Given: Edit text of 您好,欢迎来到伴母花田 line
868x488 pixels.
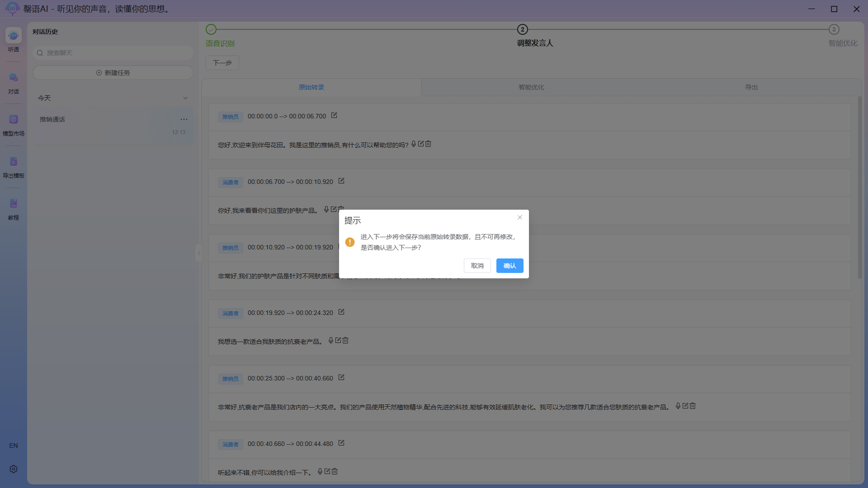Looking at the screenshot, I should coord(421,144).
